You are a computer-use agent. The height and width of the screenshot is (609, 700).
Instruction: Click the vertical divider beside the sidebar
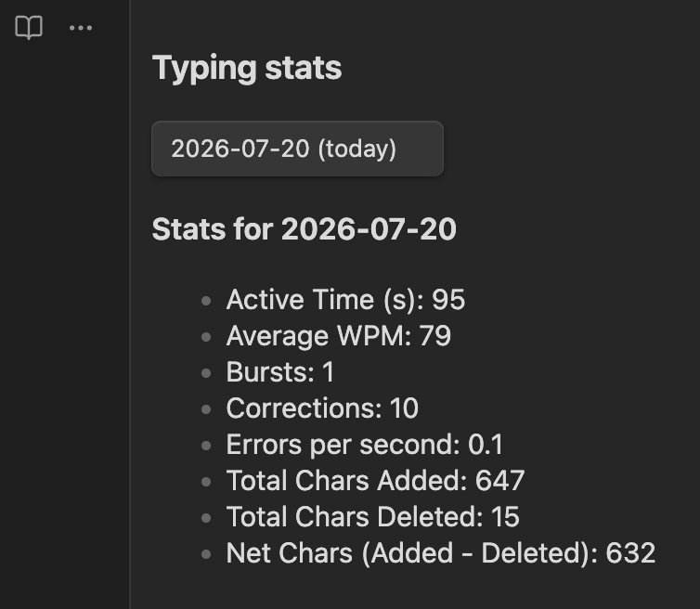tap(130, 304)
